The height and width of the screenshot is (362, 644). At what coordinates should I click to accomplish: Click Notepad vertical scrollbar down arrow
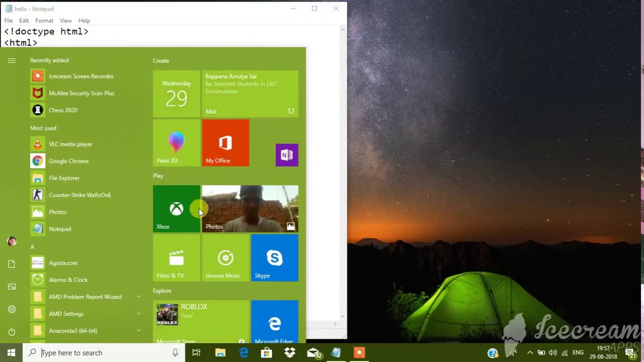(x=343, y=316)
